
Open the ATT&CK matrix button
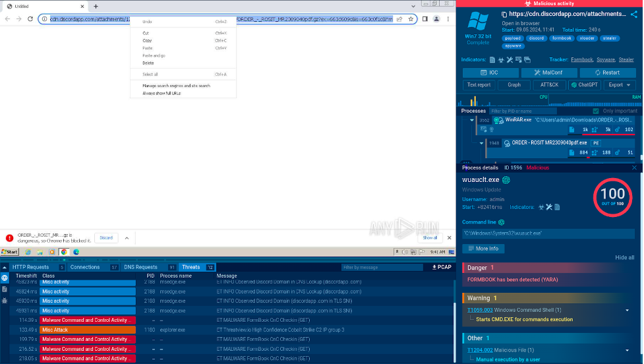click(549, 85)
